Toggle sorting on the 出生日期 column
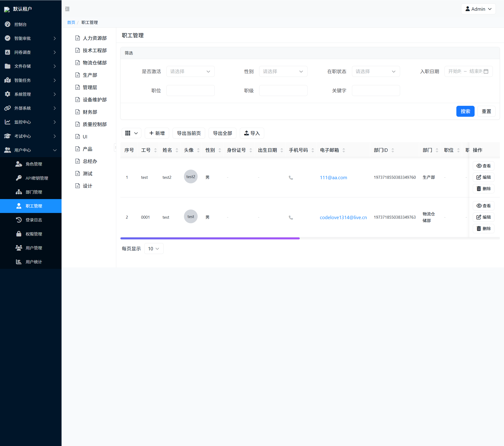This screenshot has height=446, width=504. click(x=282, y=150)
